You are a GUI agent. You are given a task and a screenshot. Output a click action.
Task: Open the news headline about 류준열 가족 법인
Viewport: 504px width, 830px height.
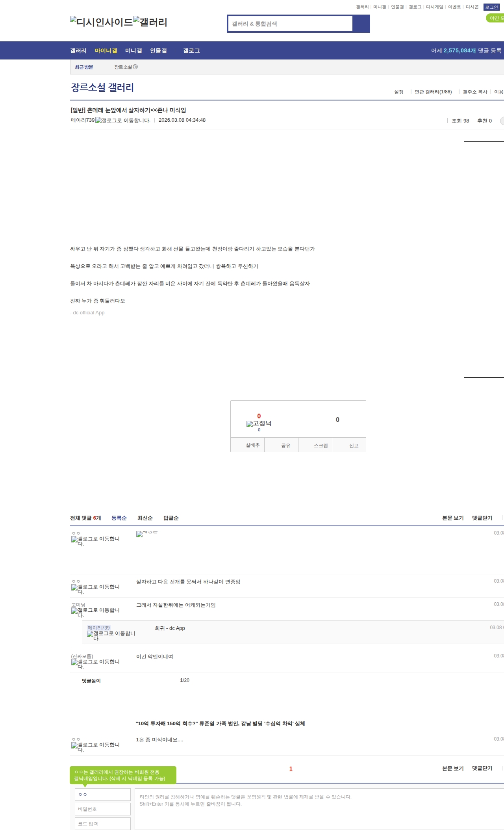point(220,724)
